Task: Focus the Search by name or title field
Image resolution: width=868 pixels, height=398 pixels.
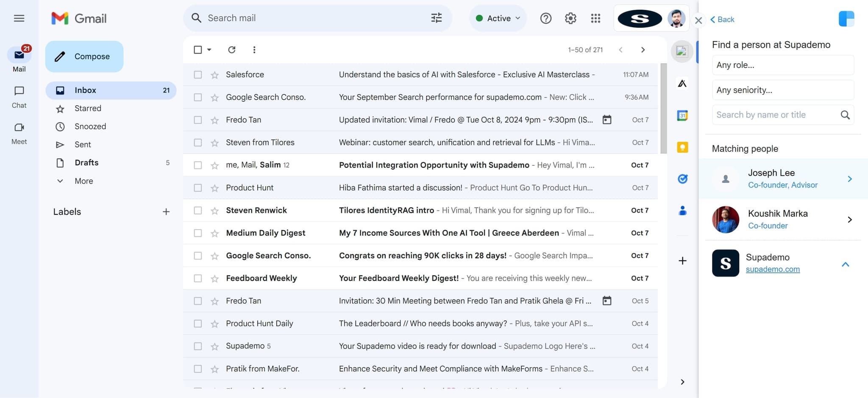Action: [776, 115]
